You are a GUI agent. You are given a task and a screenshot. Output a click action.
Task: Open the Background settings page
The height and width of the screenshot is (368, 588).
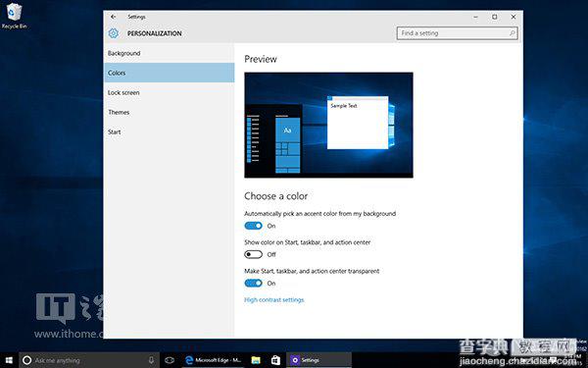pos(170,53)
